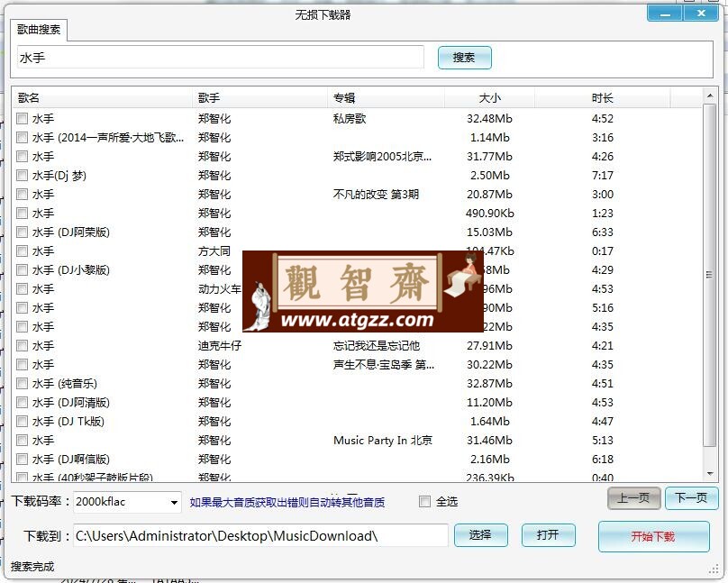Image resolution: width=728 pixels, height=583 pixels.
Task: Click the 32.48Mb size cell
Action: tap(489, 119)
